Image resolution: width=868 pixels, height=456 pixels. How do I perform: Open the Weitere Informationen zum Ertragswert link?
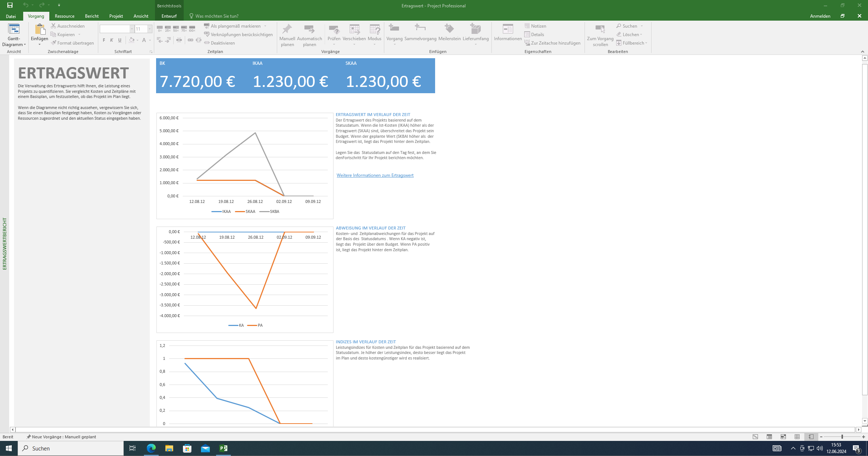pos(375,175)
